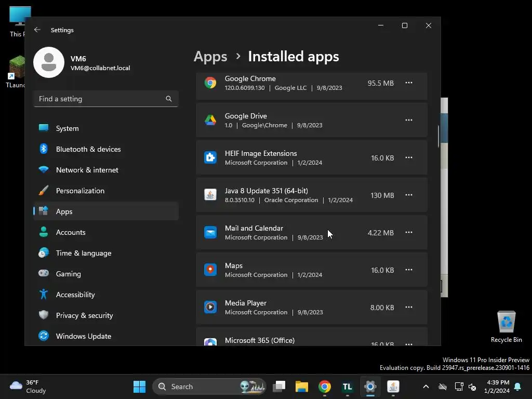Open notifications bell in taskbar
Viewport: 532px width, 399px height.
(518, 387)
